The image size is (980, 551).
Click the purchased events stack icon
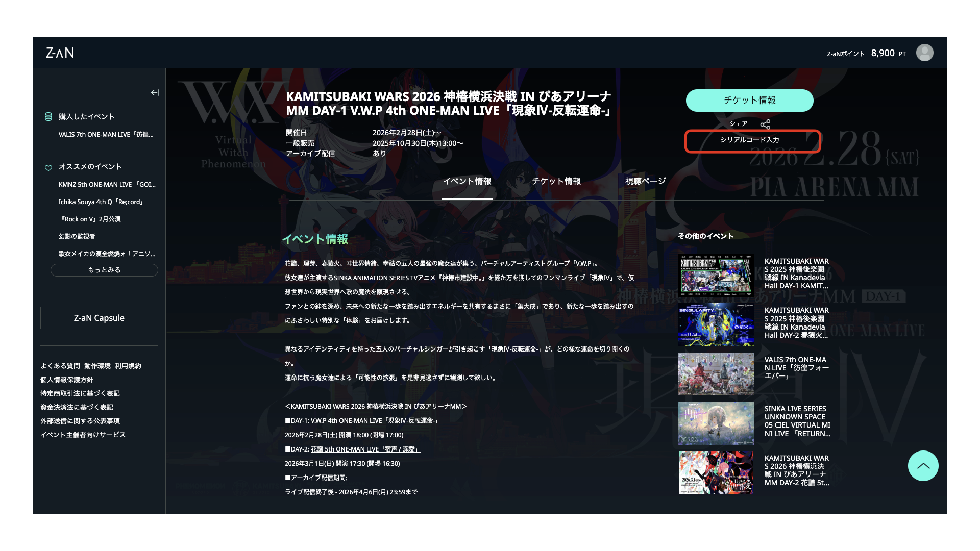(48, 117)
